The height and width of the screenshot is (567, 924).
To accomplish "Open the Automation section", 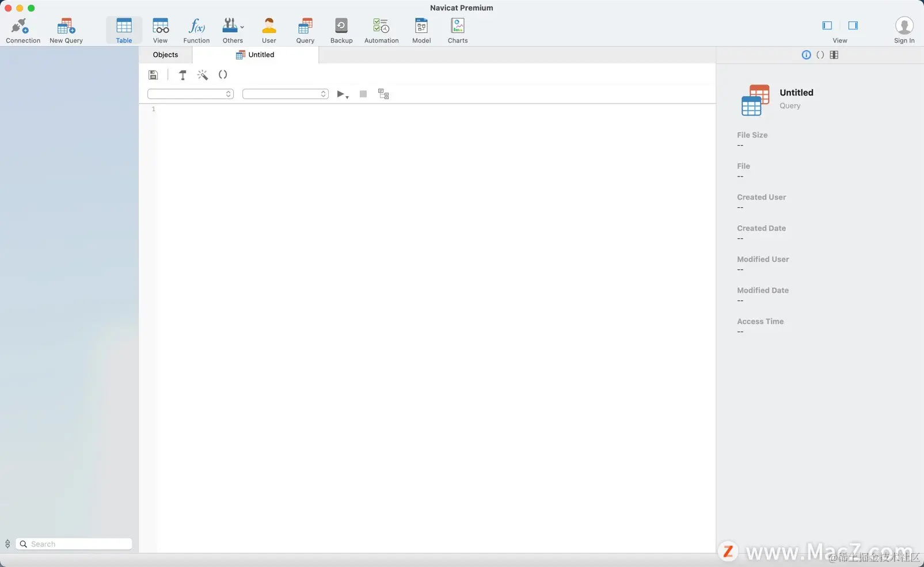I will (x=381, y=31).
